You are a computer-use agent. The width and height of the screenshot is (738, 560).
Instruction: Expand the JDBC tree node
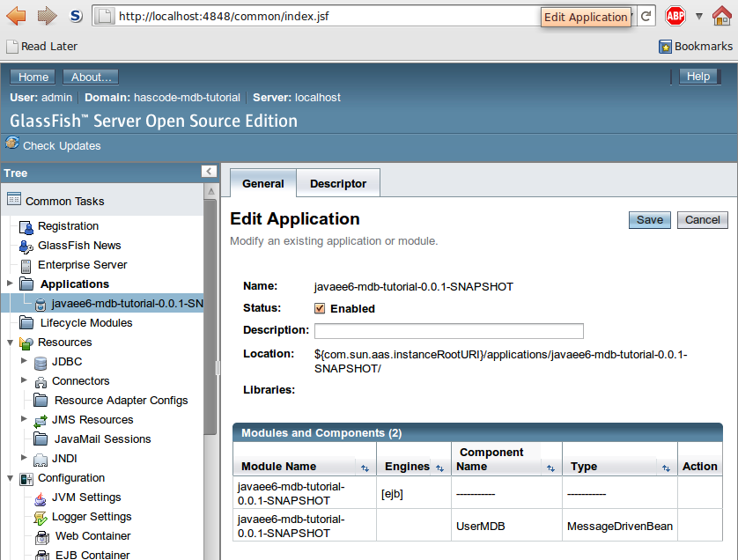coord(24,361)
